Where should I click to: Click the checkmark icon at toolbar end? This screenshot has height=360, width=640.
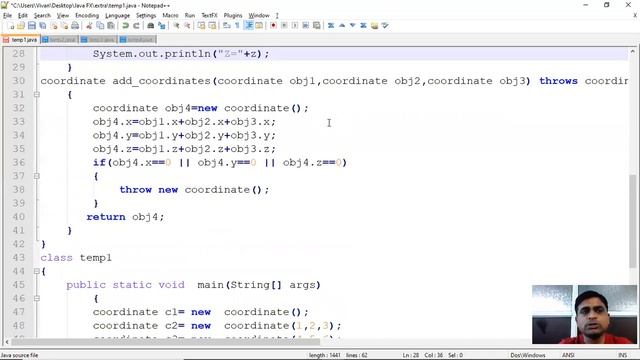(x=385, y=26)
